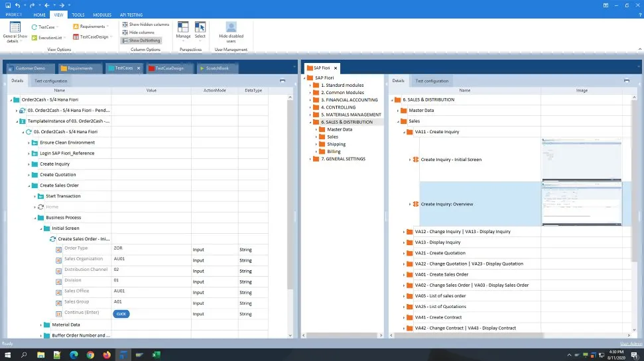Click print icon in right Details pane
Image resolution: width=644 pixels, height=361 pixels.
tap(627, 81)
